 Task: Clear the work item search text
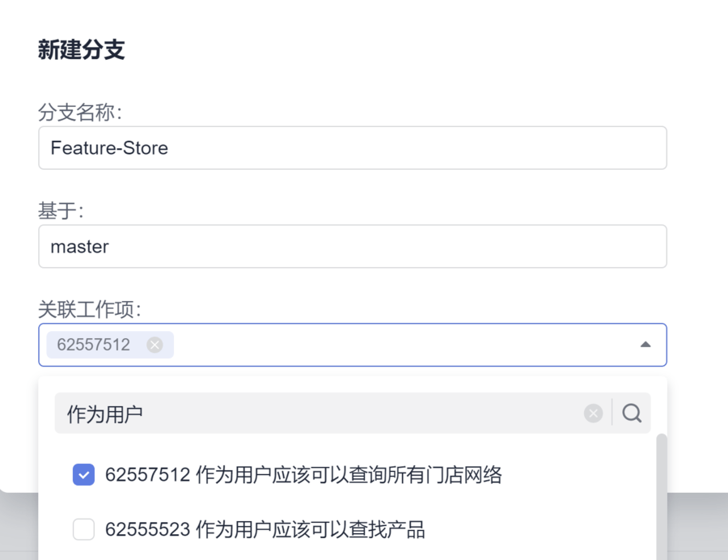point(594,414)
